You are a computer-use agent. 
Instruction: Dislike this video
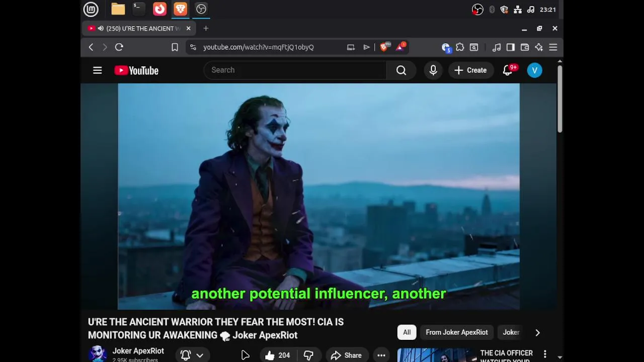point(308,355)
